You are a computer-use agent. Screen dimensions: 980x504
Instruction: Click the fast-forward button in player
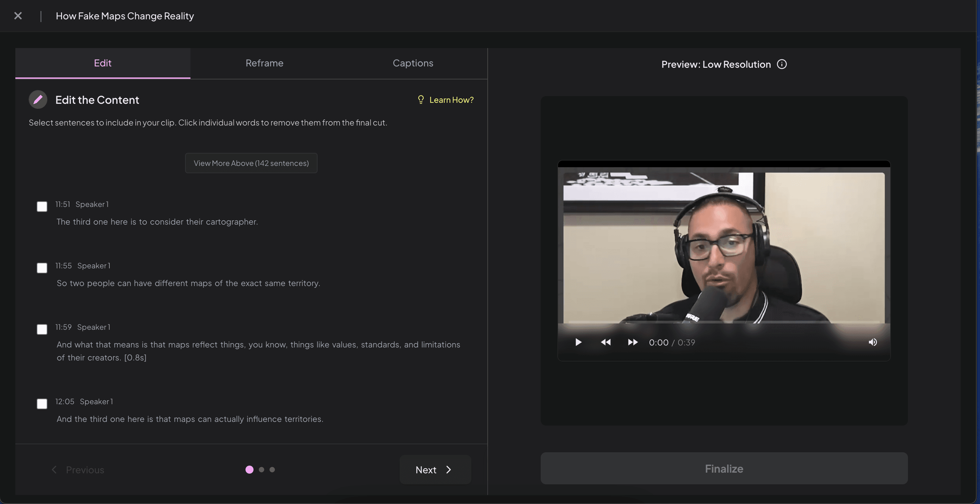[x=633, y=342]
